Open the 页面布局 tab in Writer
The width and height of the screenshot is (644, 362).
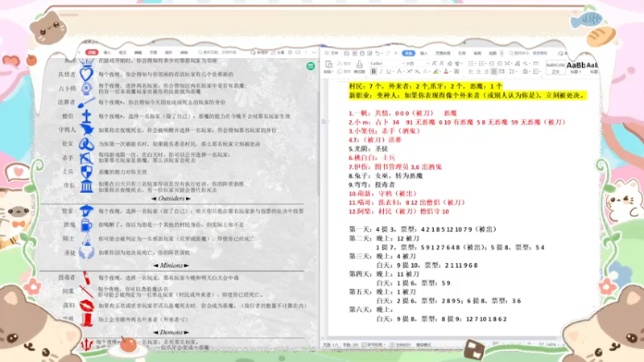click(443, 53)
